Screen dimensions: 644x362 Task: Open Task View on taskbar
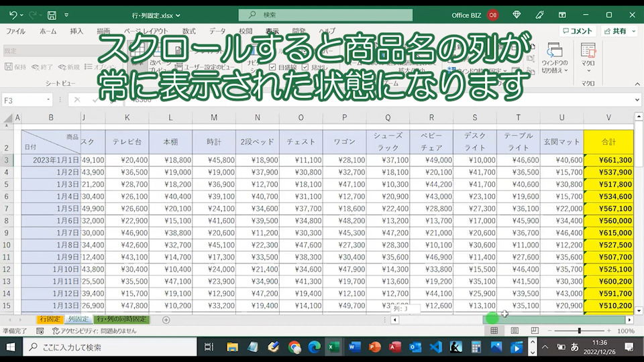point(209,347)
